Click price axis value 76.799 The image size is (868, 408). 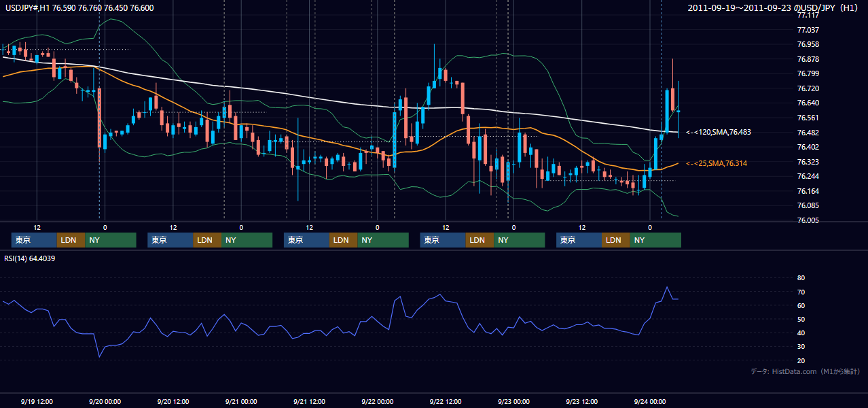808,73
